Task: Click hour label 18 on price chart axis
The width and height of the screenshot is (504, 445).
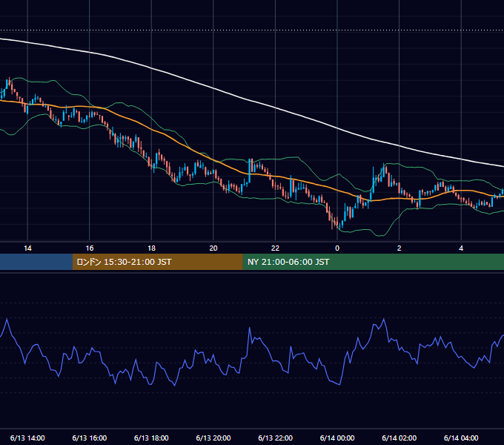Action: click(151, 248)
